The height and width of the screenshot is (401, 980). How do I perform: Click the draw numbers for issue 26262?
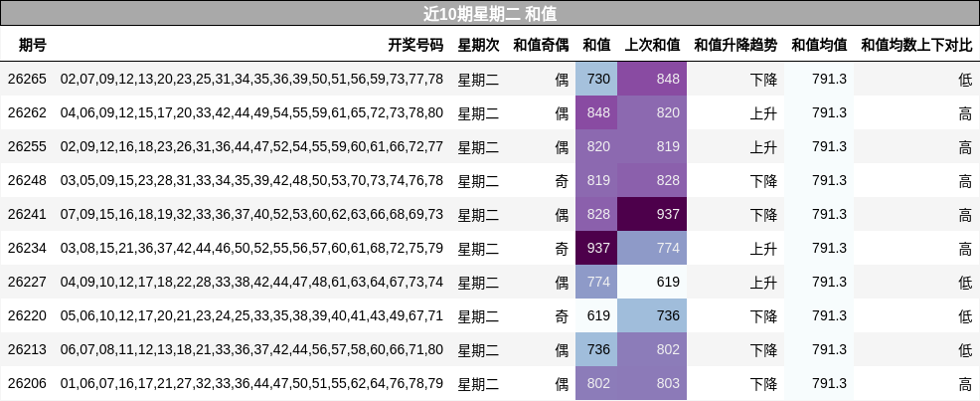(251, 112)
